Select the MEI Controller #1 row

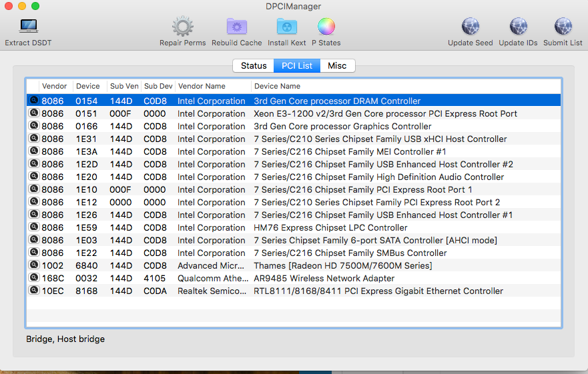click(x=294, y=151)
